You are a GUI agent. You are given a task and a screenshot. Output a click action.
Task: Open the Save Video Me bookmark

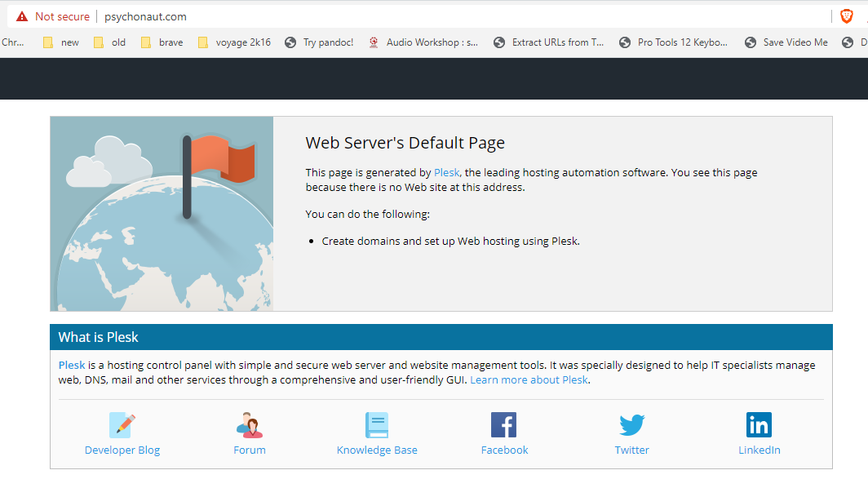click(786, 42)
